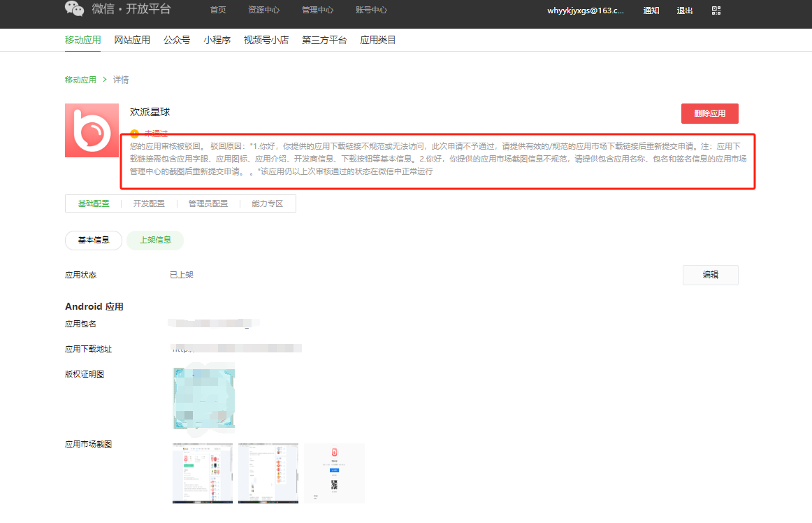The height and width of the screenshot is (523, 812).
Task: Switch to 应用类目 tab
Action: point(377,40)
